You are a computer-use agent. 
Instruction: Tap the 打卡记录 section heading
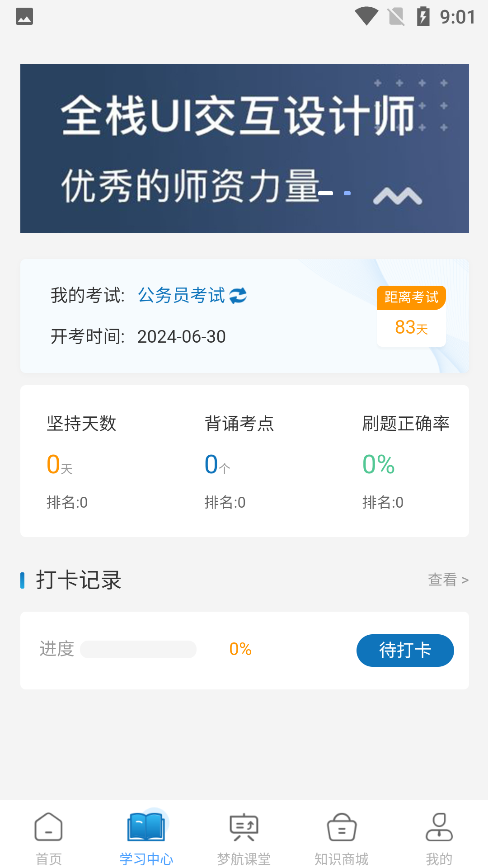pos(79,580)
